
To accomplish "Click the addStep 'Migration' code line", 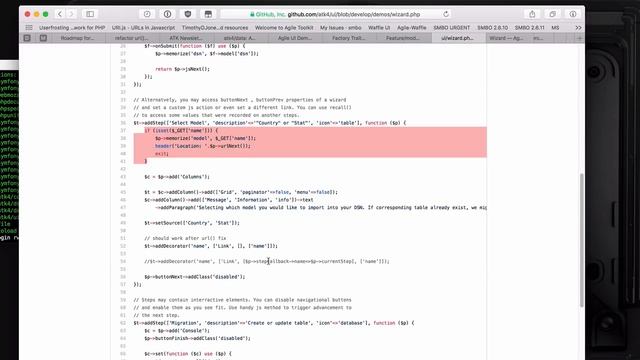I will pyautogui.click(x=274, y=323).
